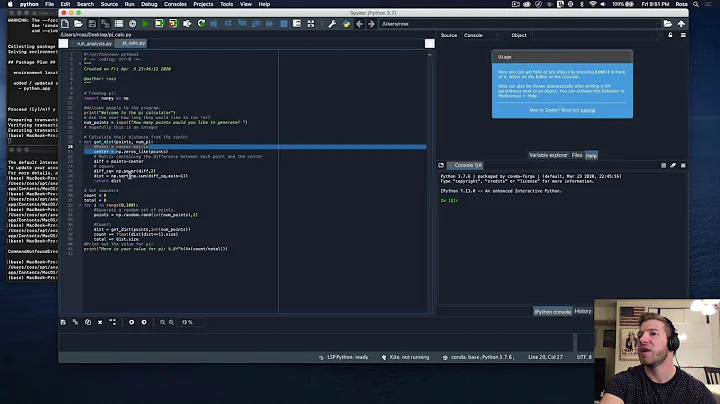
Task: Save all files toolbar icon
Action: [105, 24]
